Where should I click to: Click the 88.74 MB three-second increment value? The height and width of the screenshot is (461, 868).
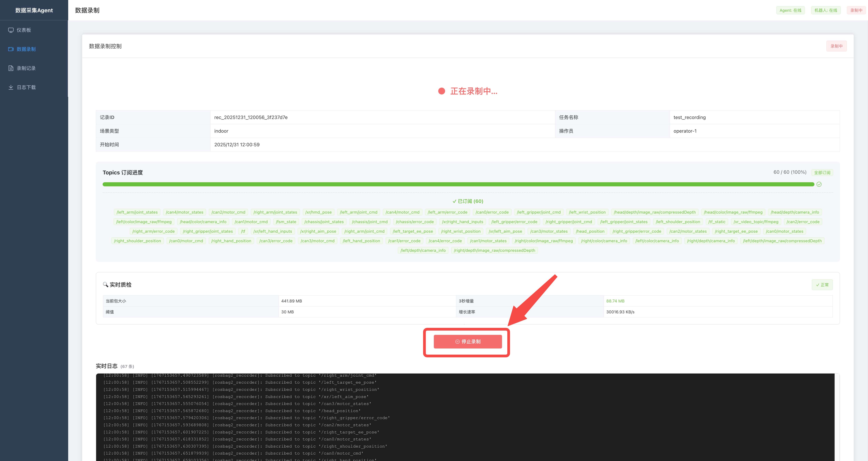point(615,301)
